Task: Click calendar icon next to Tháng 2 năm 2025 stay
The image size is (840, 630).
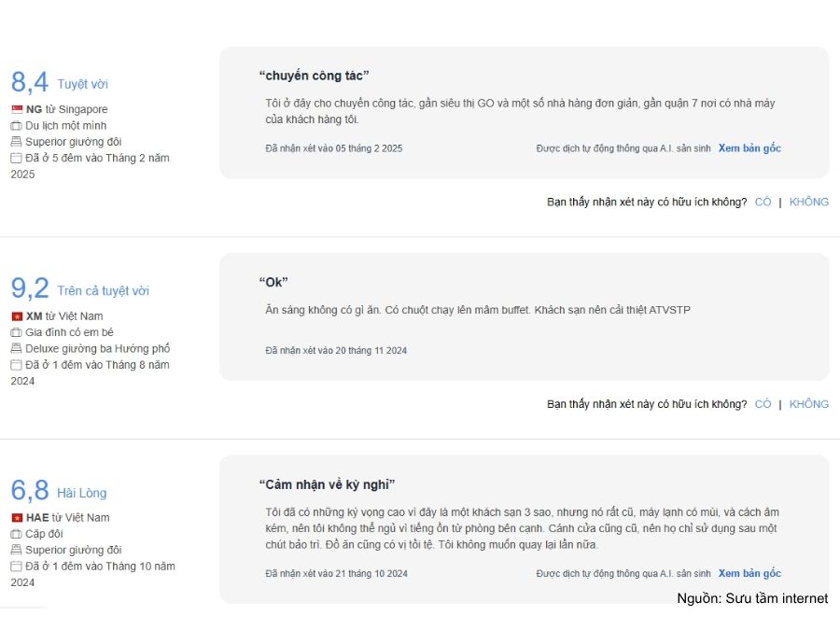Action: coord(16,159)
